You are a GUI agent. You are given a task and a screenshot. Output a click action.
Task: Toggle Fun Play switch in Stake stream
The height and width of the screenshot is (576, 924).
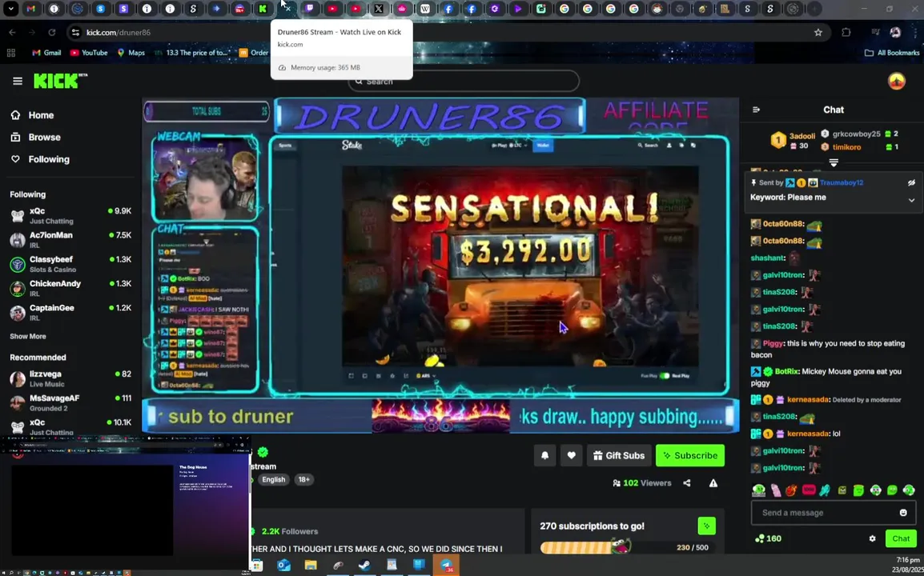[x=665, y=376]
